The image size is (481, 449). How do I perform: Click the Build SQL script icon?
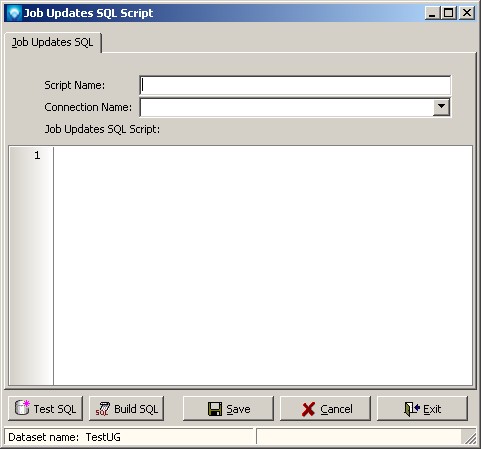point(103,409)
